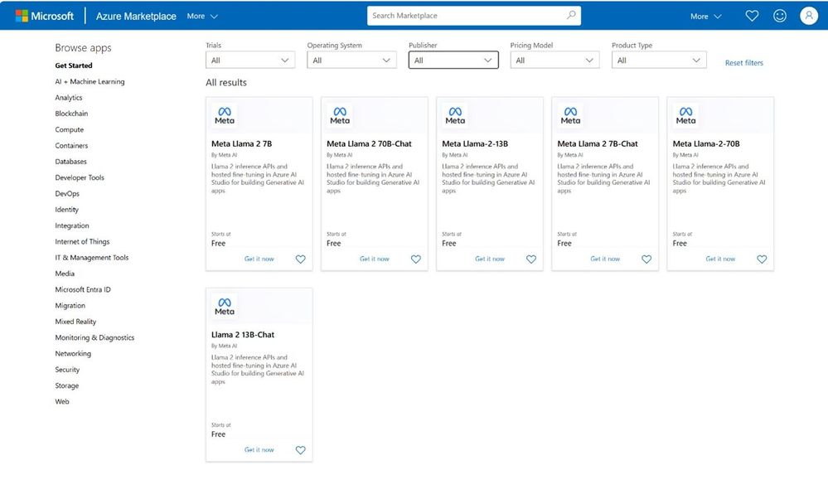
Task: Click the smiley feedback icon
Action: coord(779,16)
